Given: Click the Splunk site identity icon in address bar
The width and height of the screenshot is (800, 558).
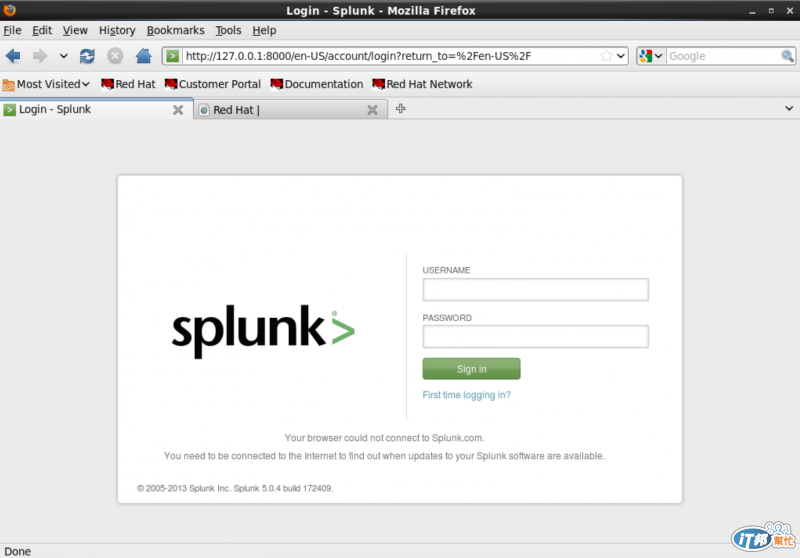Looking at the screenshot, I should (x=172, y=56).
